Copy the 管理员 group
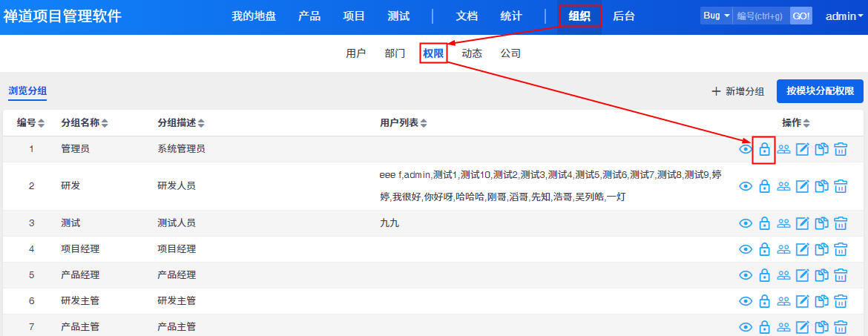 (821, 149)
